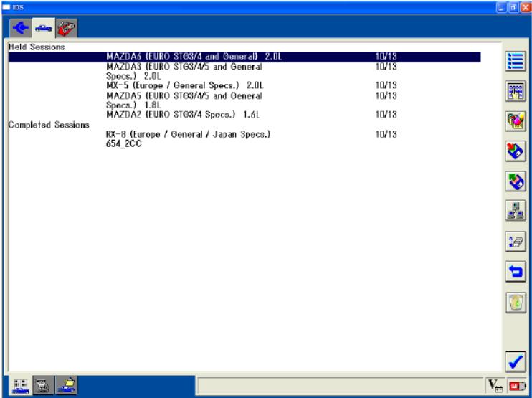Select the MAZDA3 (EURO STG3/4/5 and General Specs.) session
The height and width of the screenshot is (398, 532).
click(x=244, y=71)
